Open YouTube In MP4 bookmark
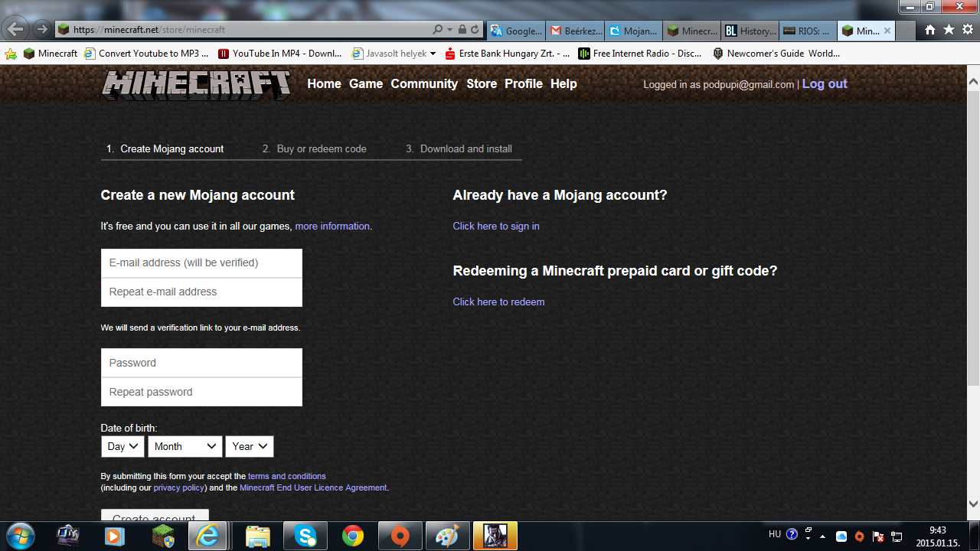This screenshot has height=551, width=980. coord(279,54)
